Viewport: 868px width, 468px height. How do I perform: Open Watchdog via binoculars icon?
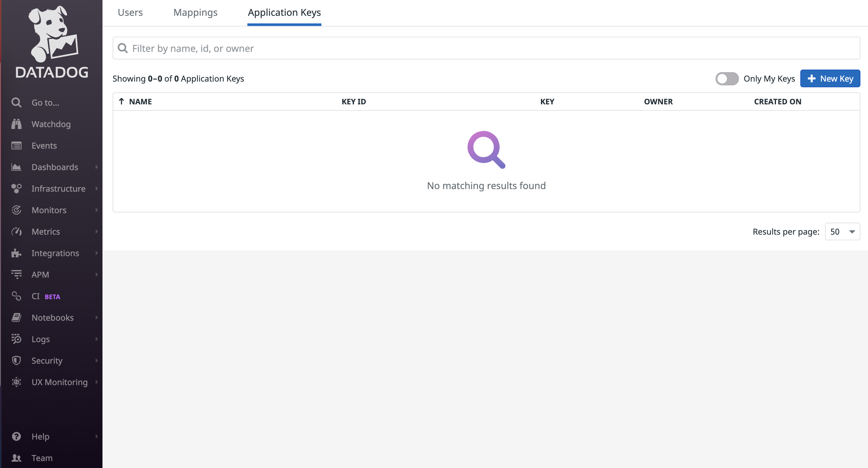(x=16, y=124)
